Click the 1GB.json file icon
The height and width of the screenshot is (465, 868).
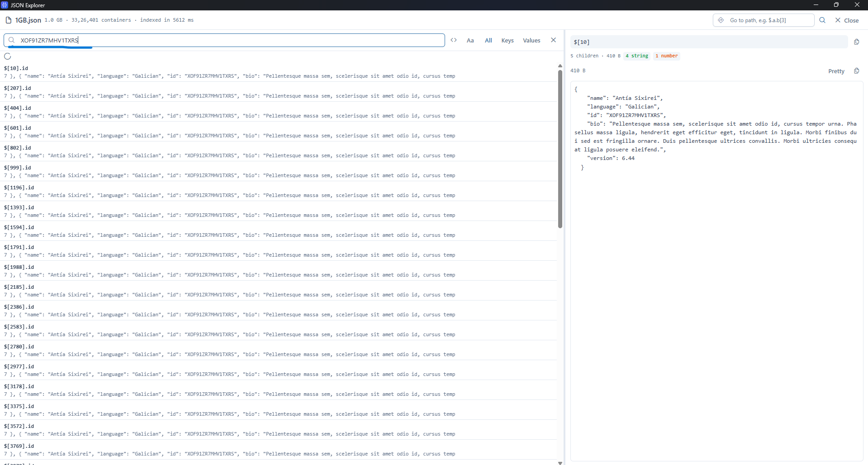click(x=8, y=20)
